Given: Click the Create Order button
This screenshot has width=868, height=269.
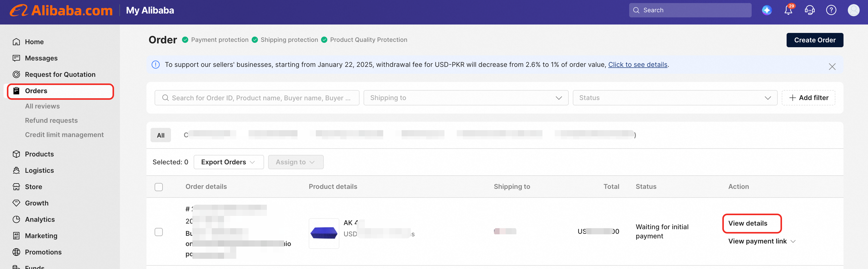Looking at the screenshot, I should click(x=815, y=40).
